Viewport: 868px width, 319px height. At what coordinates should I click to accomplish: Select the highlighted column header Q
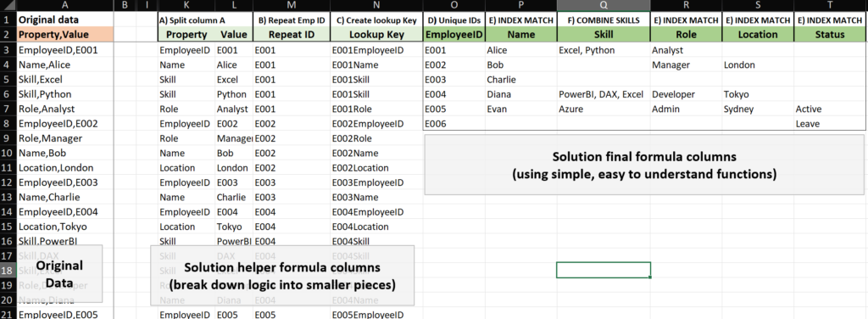[x=604, y=6]
